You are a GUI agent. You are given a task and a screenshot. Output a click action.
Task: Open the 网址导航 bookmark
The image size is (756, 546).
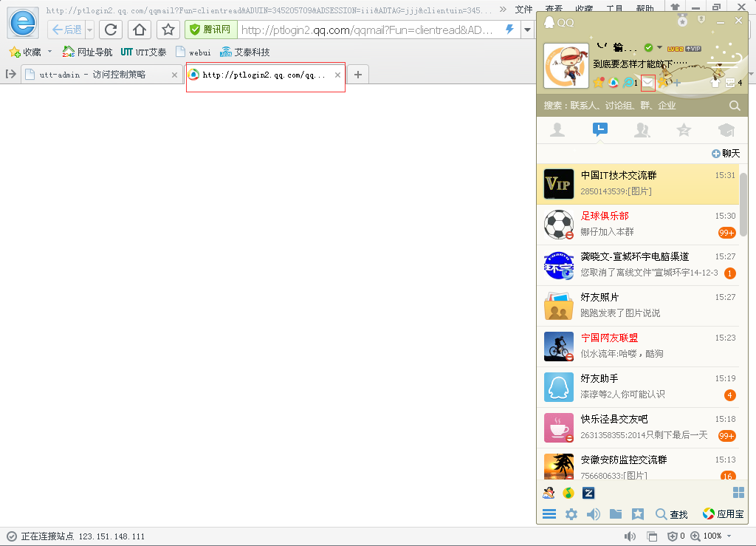[87, 52]
